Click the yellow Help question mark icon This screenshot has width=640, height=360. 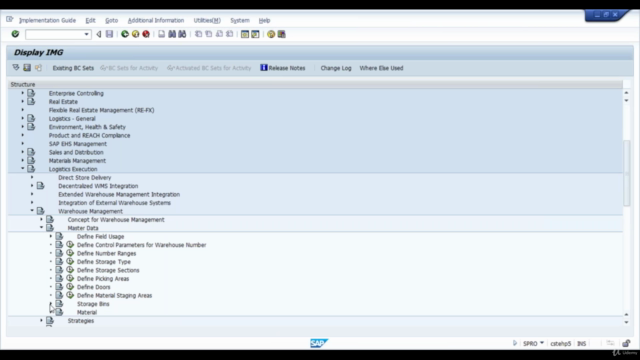271,34
